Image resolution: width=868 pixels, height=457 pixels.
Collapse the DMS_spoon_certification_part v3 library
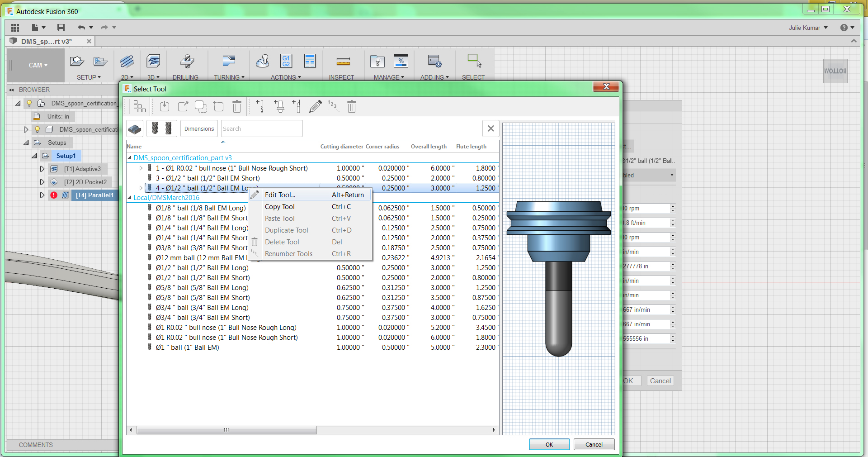click(x=130, y=158)
